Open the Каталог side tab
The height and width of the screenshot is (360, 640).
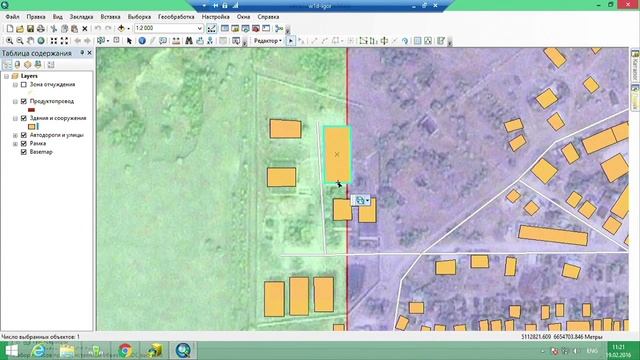[x=635, y=65]
